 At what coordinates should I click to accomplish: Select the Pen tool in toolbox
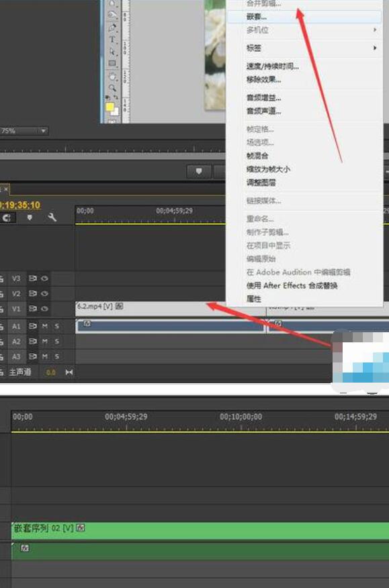pos(112,28)
